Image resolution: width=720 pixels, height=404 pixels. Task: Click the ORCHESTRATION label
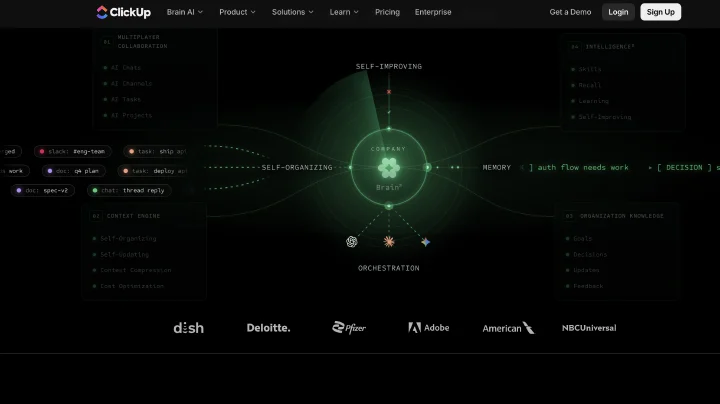click(389, 268)
